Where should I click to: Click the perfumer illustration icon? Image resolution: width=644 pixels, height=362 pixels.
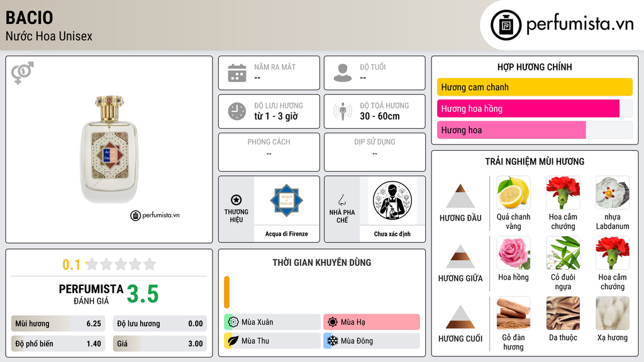[x=392, y=200]
